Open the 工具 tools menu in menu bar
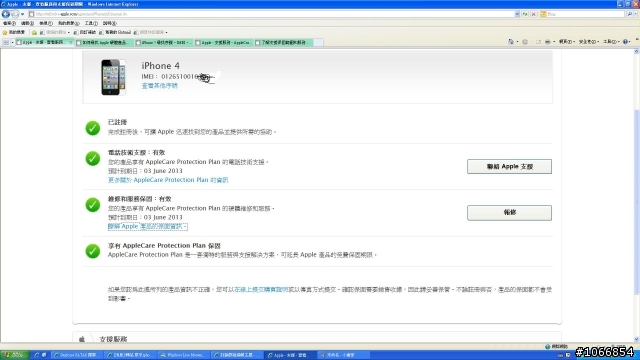Screen dimensions: 640x360 click(91, 23)
